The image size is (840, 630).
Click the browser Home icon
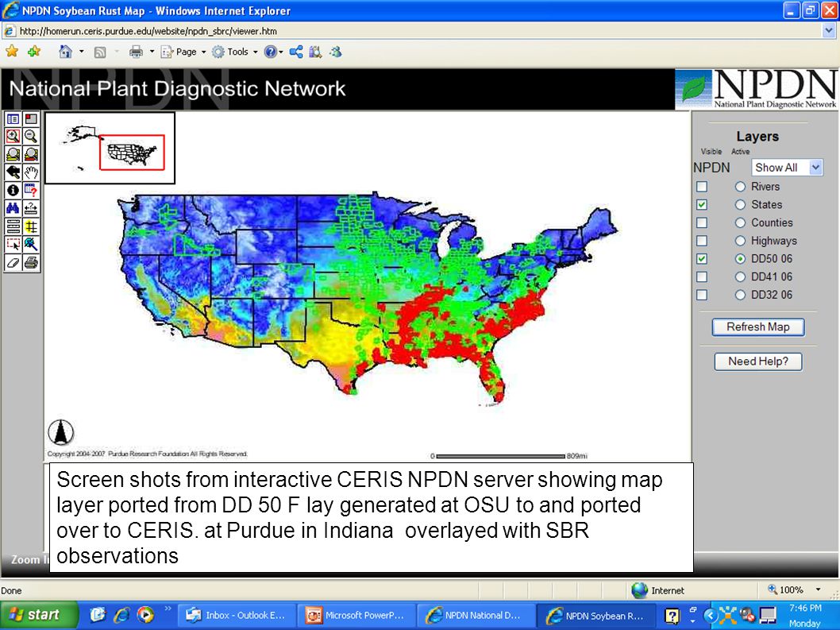[65, 52]
